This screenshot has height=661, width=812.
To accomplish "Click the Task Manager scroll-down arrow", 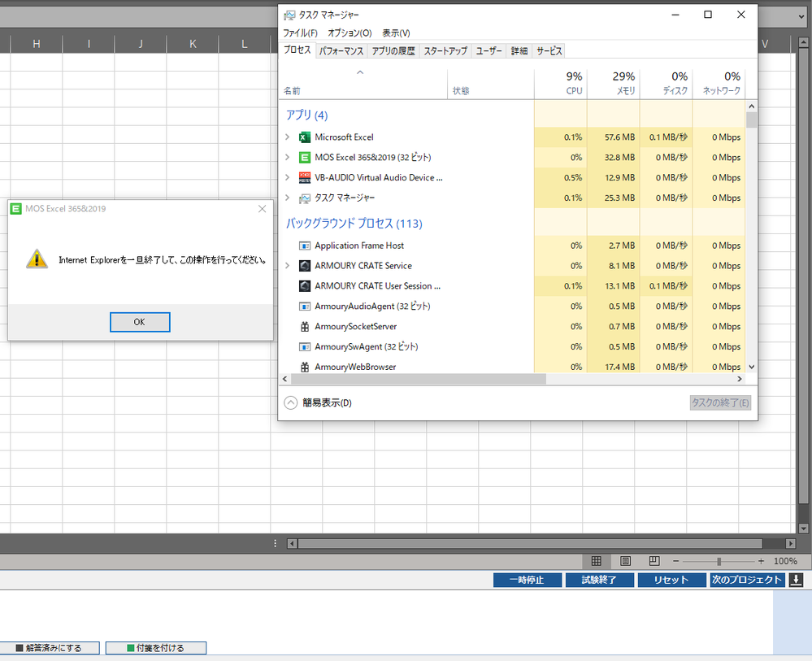I will tap(751, 367).
